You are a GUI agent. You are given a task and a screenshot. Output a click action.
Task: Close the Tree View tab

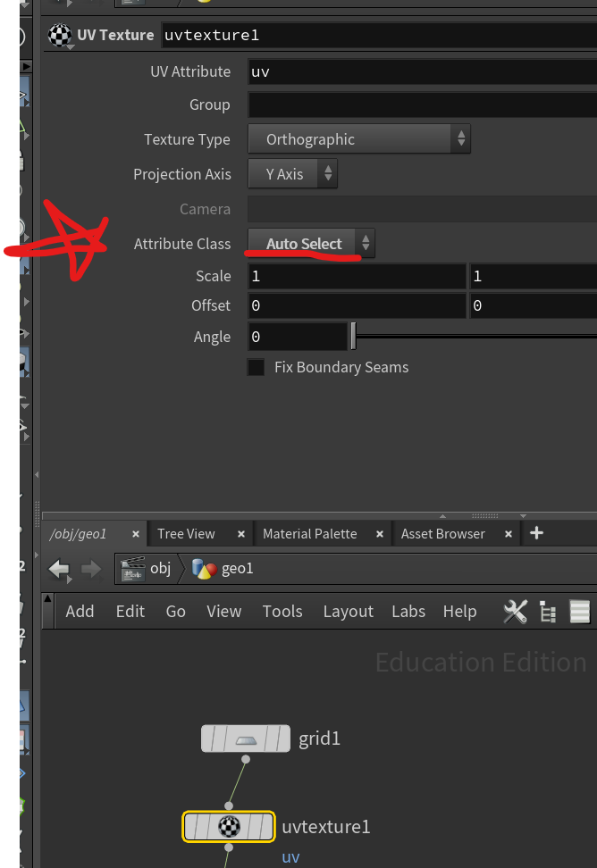[241, 534]
